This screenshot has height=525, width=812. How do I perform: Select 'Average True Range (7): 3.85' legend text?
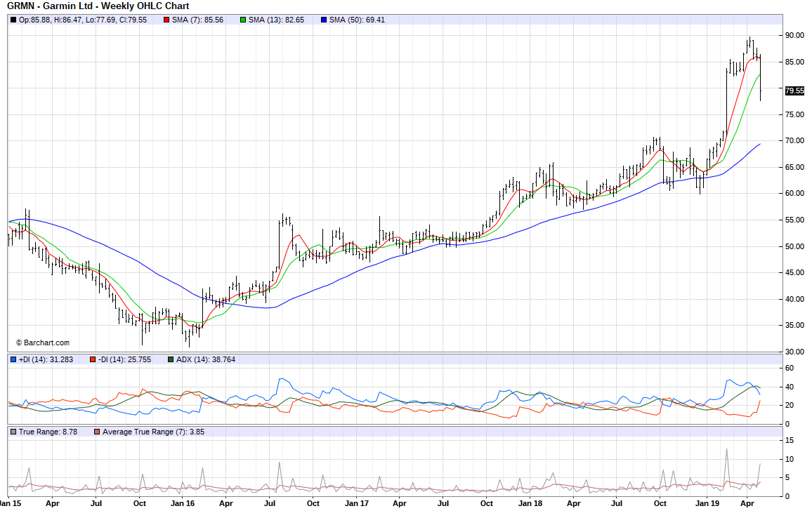coord(153,432)
